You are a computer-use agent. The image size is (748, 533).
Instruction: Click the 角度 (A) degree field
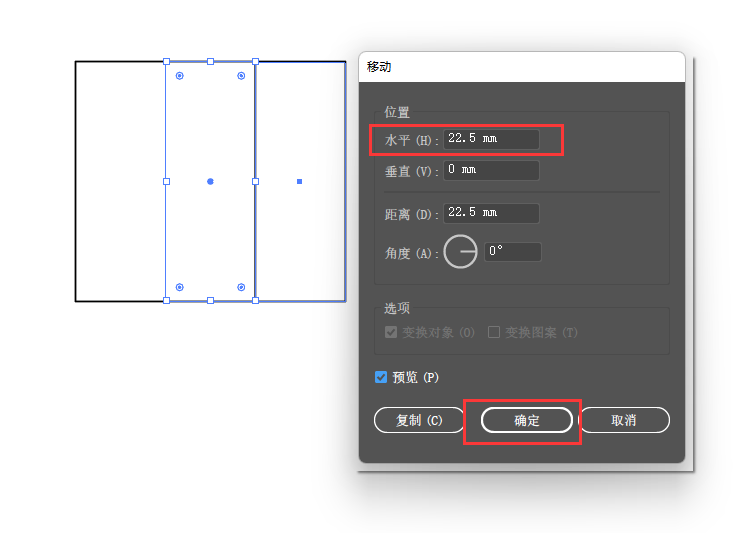(513, 251)
